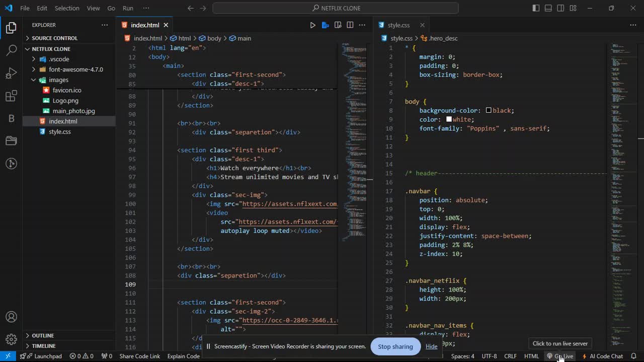Viewport: 644px width, 362px height.
Task: Open the Search view in activity bar
Action: point(11,50)
